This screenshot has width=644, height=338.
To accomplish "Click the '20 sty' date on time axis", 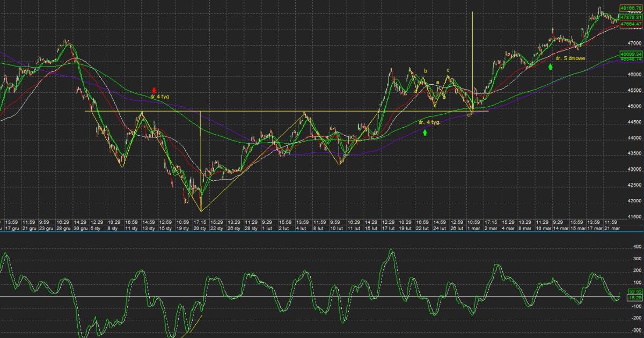I will point(200,228).
